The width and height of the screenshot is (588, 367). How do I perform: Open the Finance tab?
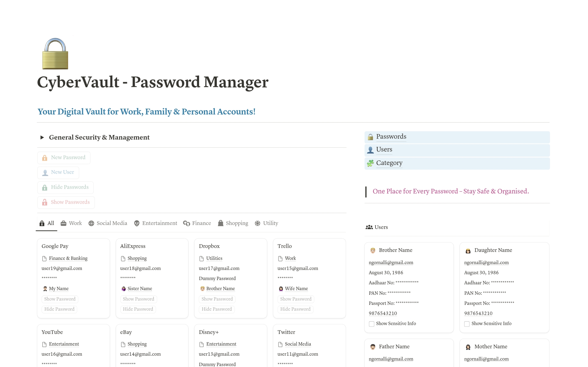pyautogui.click(x=197, y=223)
